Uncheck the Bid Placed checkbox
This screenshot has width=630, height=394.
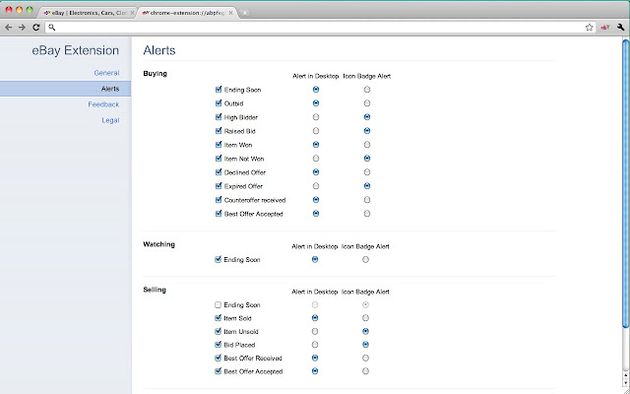[x=218, y=345]
